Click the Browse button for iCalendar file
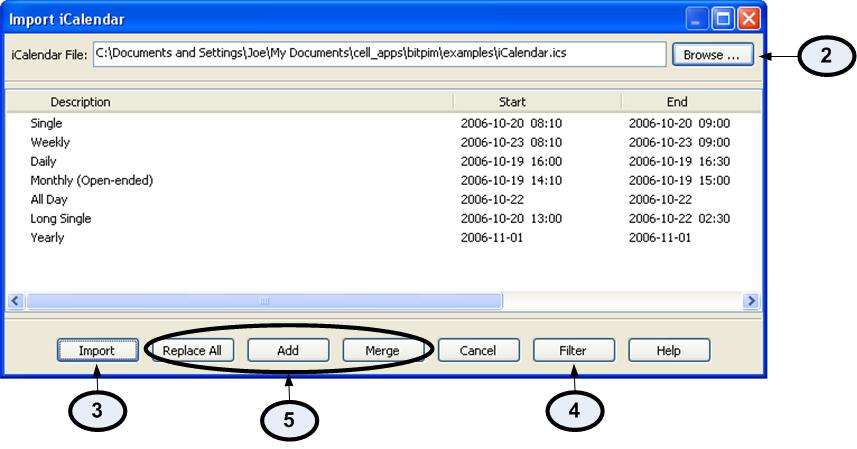The height and width of the screenshot is (449, 857). (x=713, y=55)
